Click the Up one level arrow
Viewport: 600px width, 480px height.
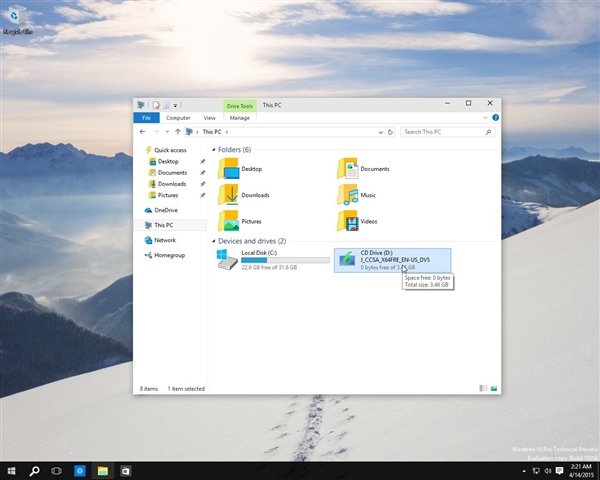pos(178,131)
